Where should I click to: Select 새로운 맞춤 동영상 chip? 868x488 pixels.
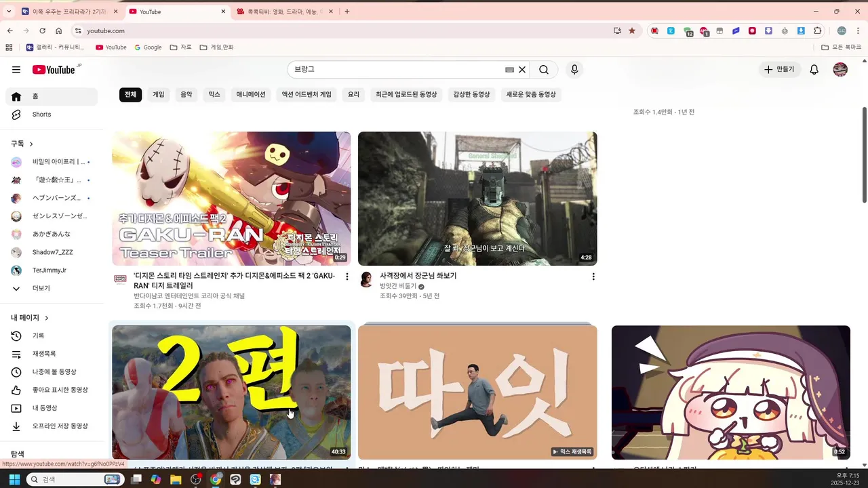[x=531, y=95]
